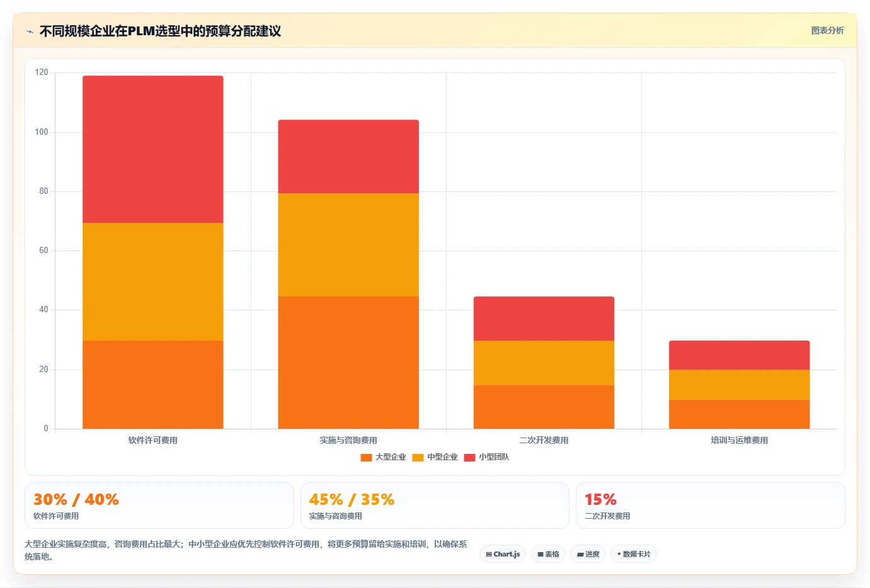The image size is (870, 588).
Task: Click the 60 y-axis value
Action: [x=43, y=251]
